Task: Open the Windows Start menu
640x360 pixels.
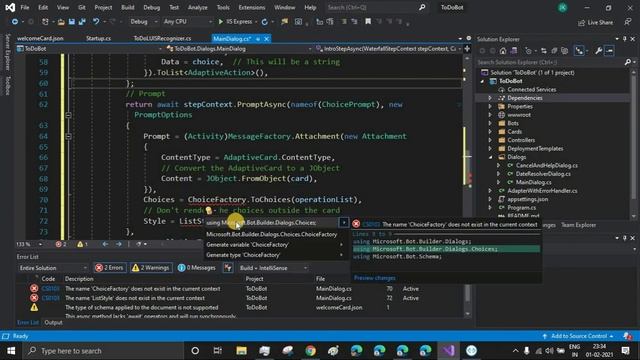Action: [x=11, y=351]
